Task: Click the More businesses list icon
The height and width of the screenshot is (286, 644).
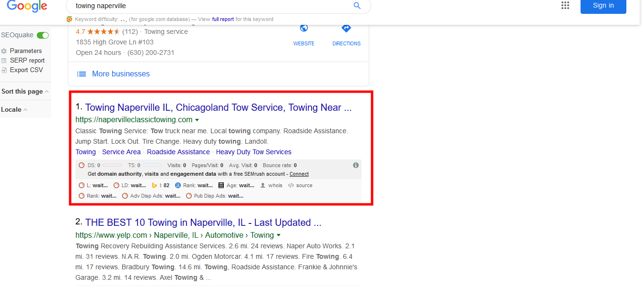Action: [82, 74]
